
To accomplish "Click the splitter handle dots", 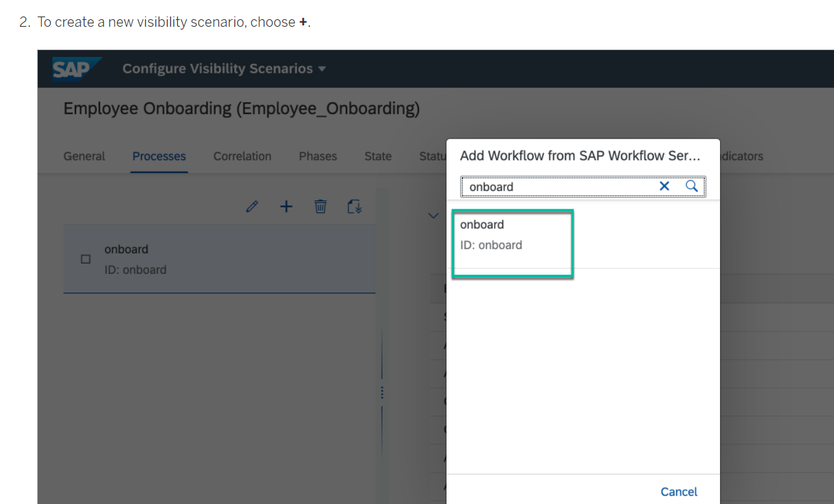I will click(382, 393).
